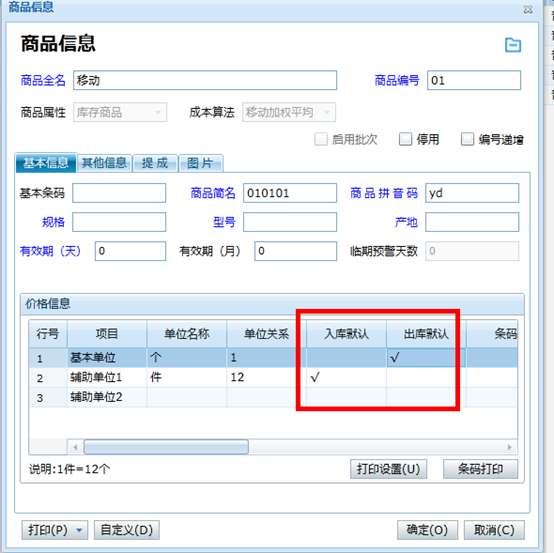The image size is (554, 553).
Task: Open the 商品属性 dropdown
Action: point(120,112)
